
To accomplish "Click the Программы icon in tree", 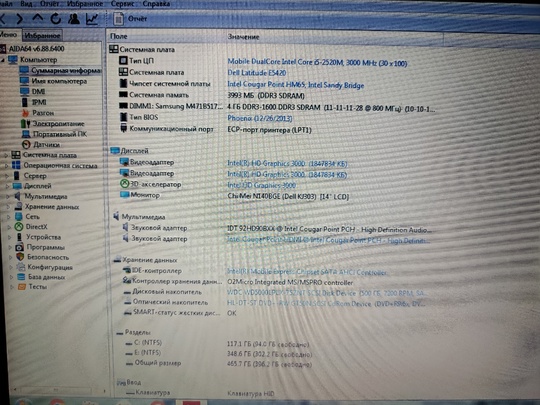I will (x=20, y=247).
